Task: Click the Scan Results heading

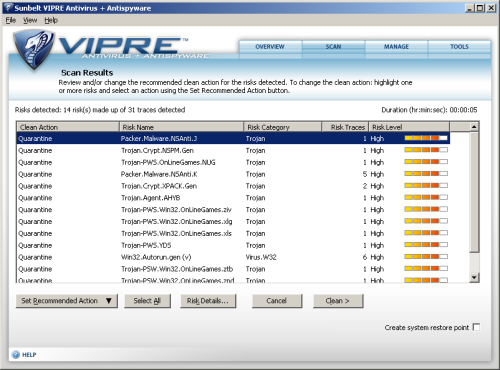Action: click(87, 73)
